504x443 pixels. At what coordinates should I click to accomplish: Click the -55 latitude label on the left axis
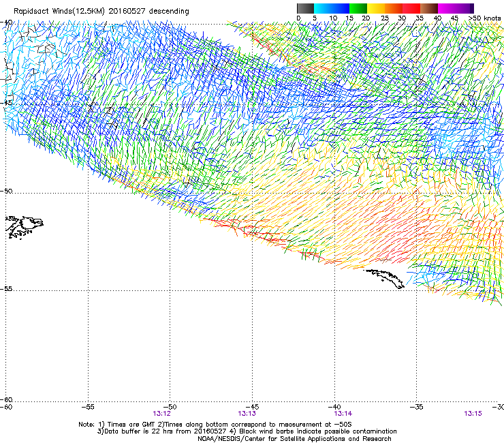tap(6, 288)
